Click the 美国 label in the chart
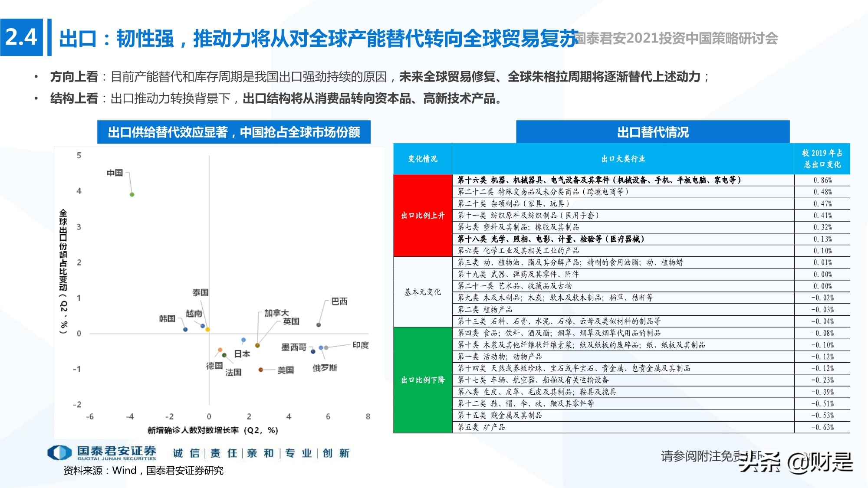The height and width of the screenshot is (488, 868). point(286,370)
